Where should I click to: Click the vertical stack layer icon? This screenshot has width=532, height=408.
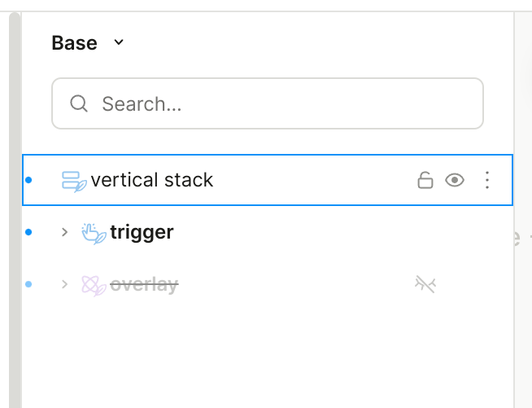point(74,181)
